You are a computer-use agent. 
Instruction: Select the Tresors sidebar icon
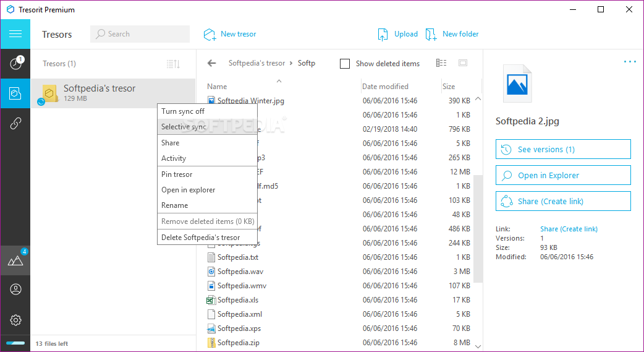(15, 93)
